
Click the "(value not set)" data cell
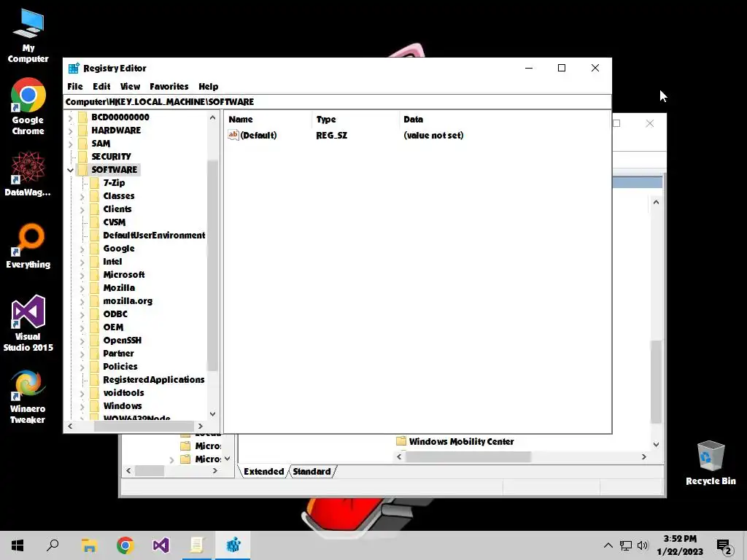point(433,135)
